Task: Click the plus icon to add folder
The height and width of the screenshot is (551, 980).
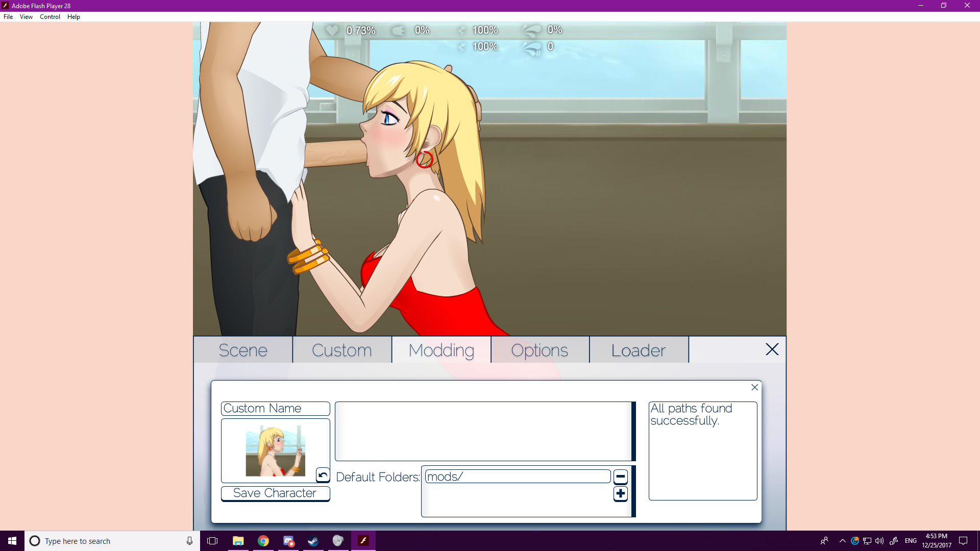Action: [x=620, y=494]
